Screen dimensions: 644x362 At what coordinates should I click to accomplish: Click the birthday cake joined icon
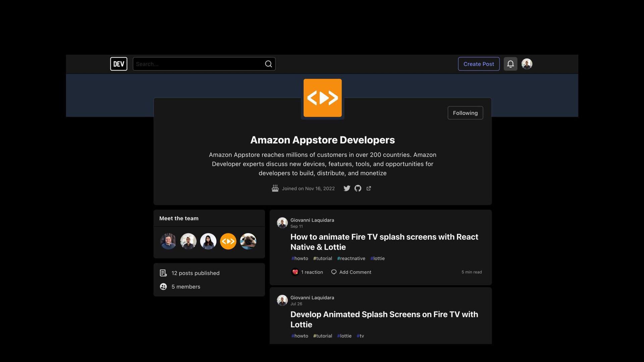[275, 188]
